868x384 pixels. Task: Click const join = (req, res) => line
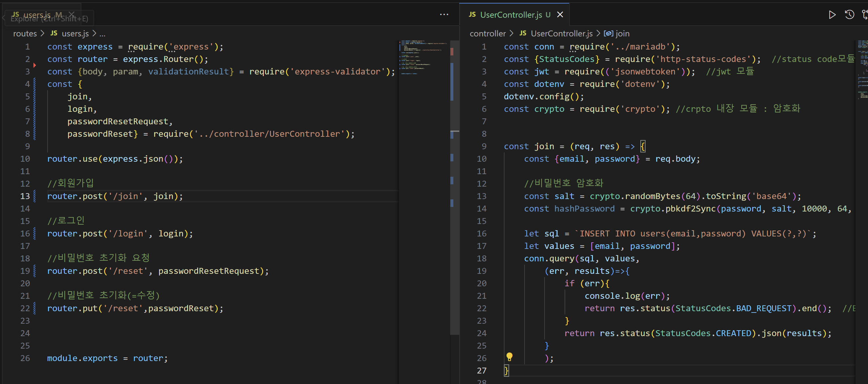pos(574,147)
